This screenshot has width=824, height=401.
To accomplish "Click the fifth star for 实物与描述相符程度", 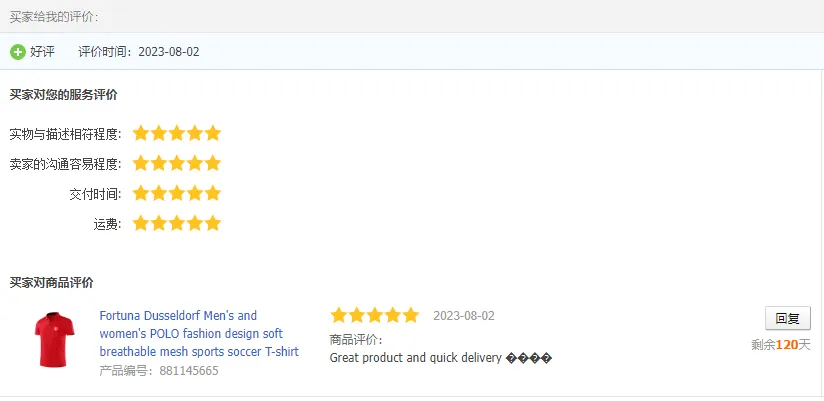I will point(212,133).
